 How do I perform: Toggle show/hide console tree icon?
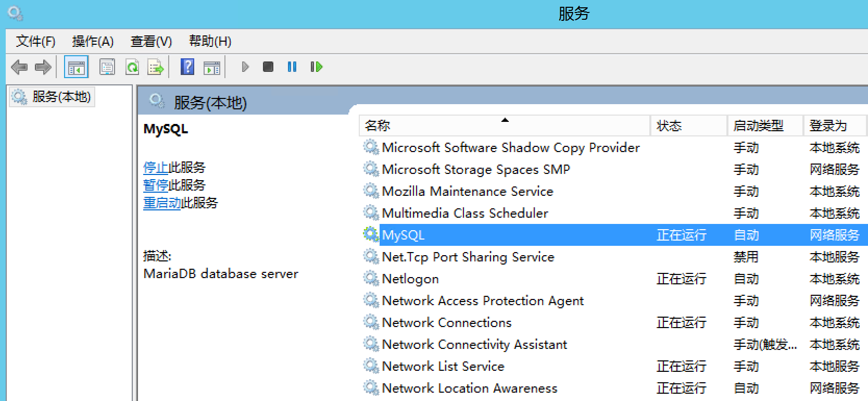click(76, 67)
